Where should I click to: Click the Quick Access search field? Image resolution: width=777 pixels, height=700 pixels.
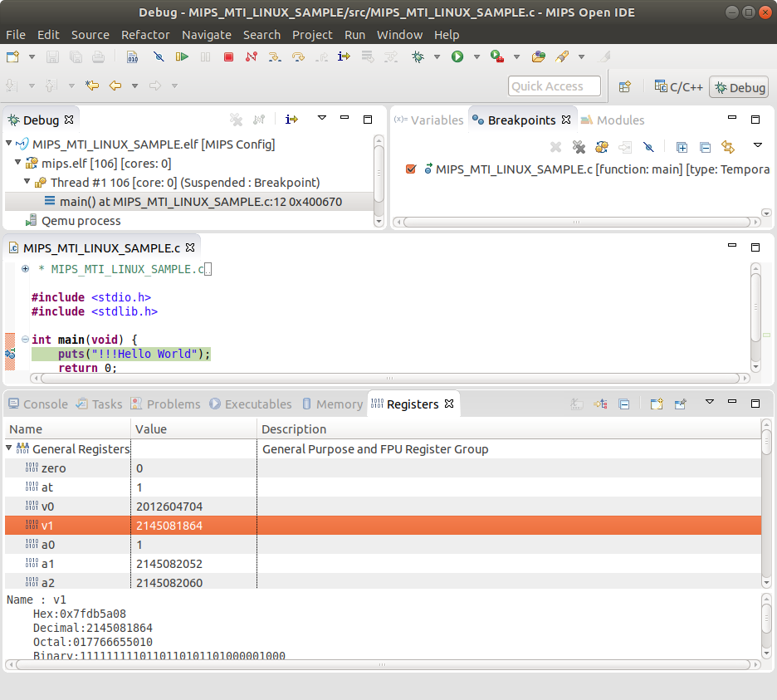554,86
